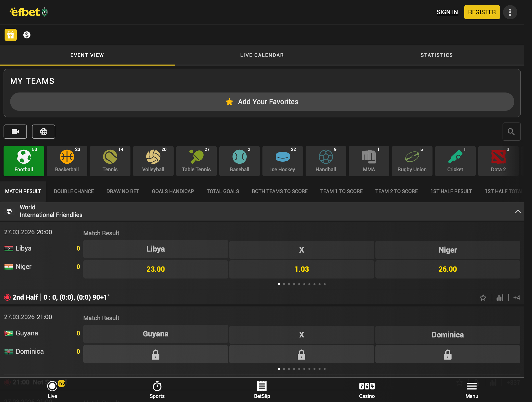Filter events with the video camera icon

pos(15,132)
